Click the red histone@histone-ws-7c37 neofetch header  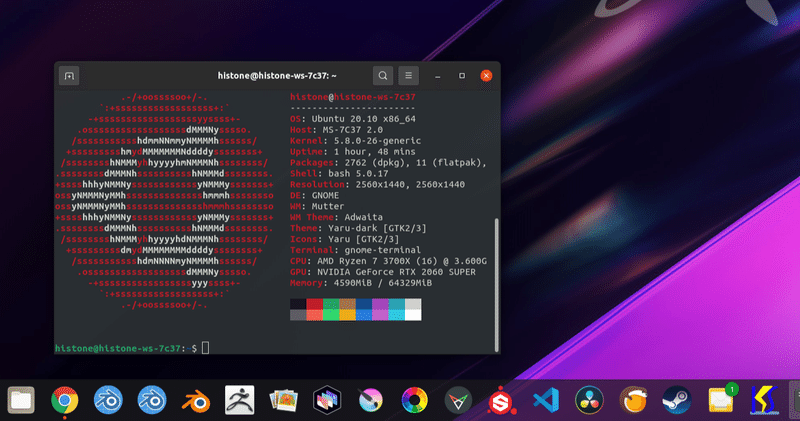click(x=353, y=97)
